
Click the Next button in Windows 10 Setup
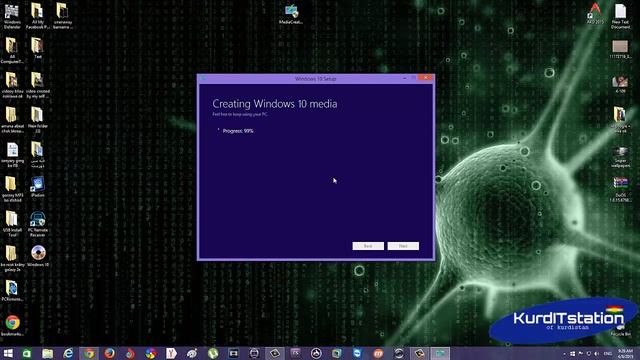pos(403,246)
